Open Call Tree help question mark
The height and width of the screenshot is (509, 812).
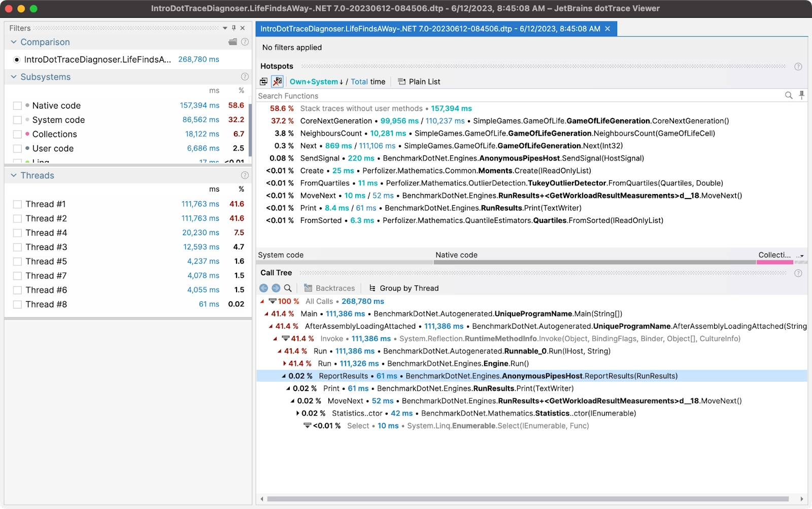798,273
